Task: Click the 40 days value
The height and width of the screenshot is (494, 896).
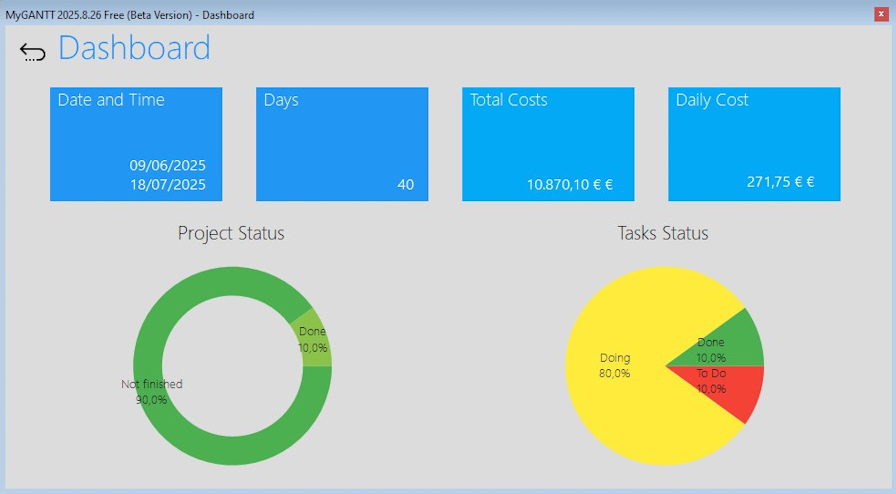Action: (406, 185)
